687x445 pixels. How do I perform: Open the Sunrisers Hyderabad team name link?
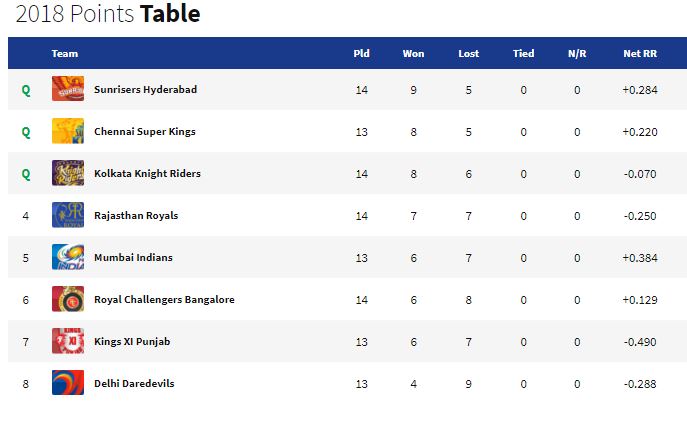145,89
